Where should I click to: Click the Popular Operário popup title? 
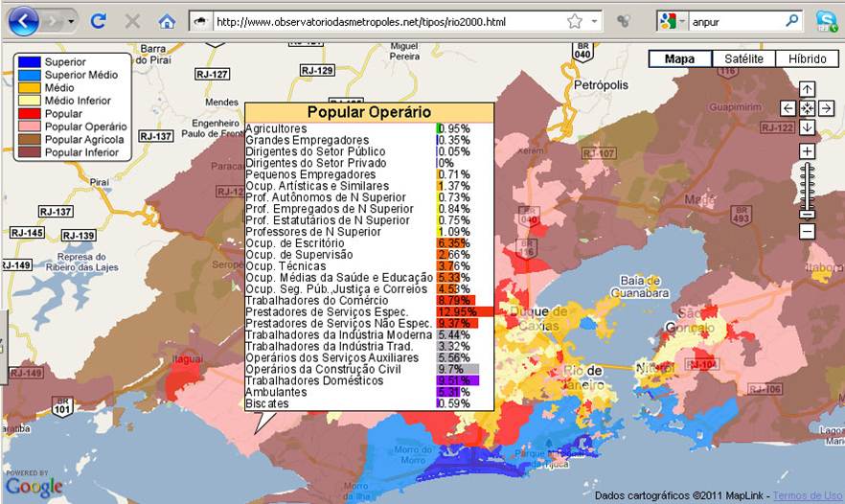point(369,112)
